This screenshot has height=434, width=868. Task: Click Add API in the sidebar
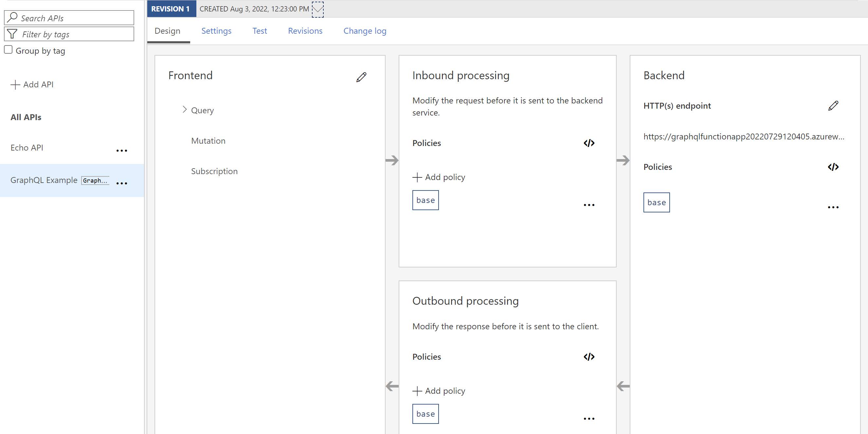32,84
